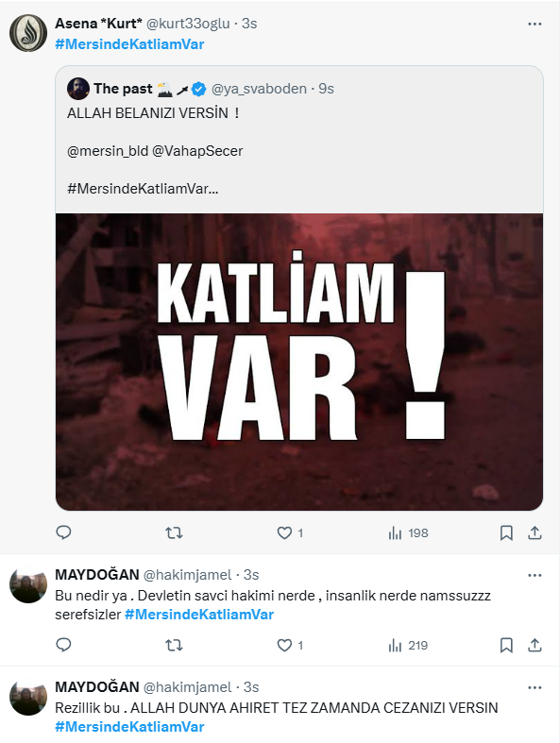This screenshot has height=743, width=560.
Task: Like Asena Kurt's tweet
Action: tap(290, 533)
